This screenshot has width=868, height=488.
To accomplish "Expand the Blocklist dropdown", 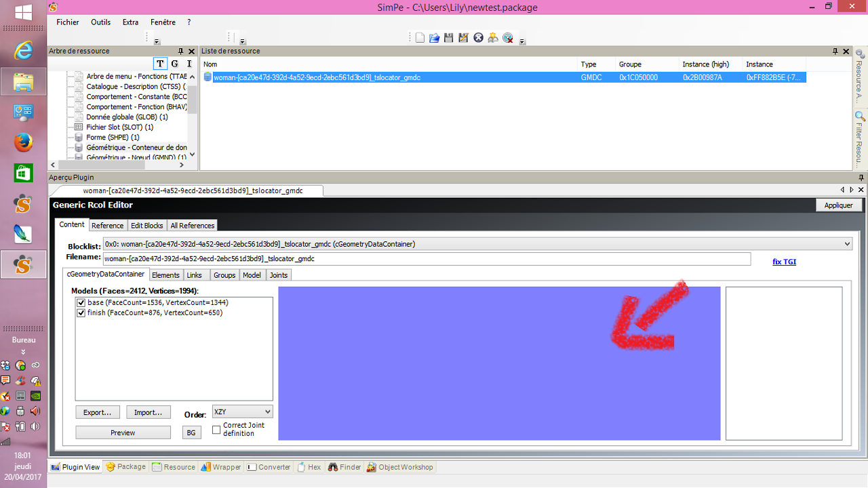I will [847, 244].
